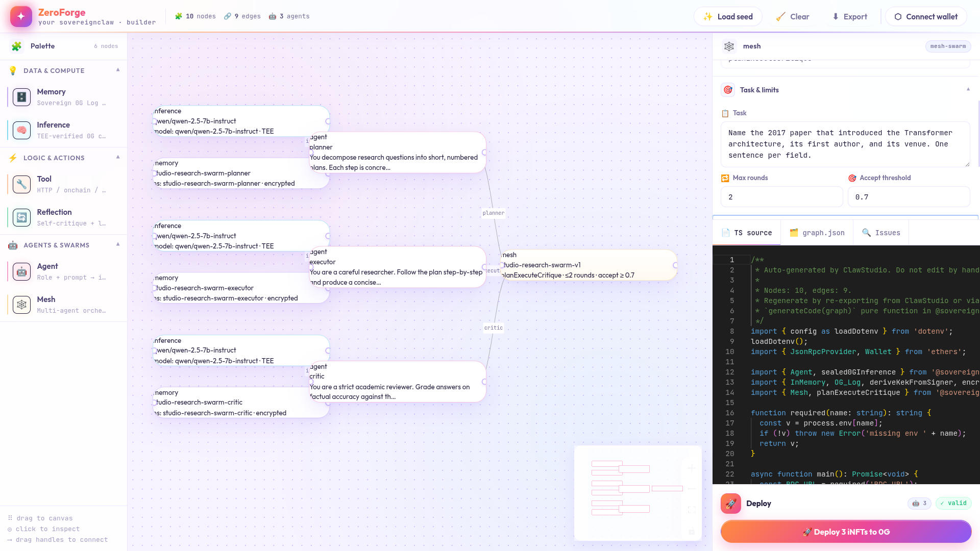Click the Deploy rocket icon

(731, 504)
